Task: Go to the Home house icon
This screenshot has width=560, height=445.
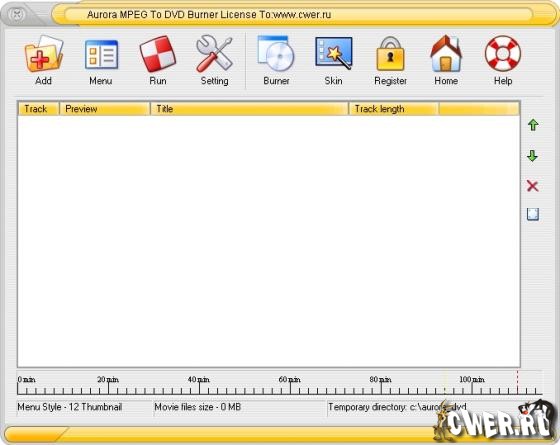Action: point(446,54)
